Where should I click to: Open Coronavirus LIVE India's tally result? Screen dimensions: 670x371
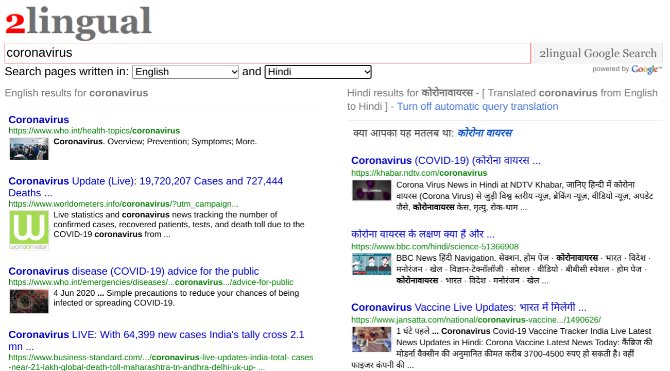(156, 340)
